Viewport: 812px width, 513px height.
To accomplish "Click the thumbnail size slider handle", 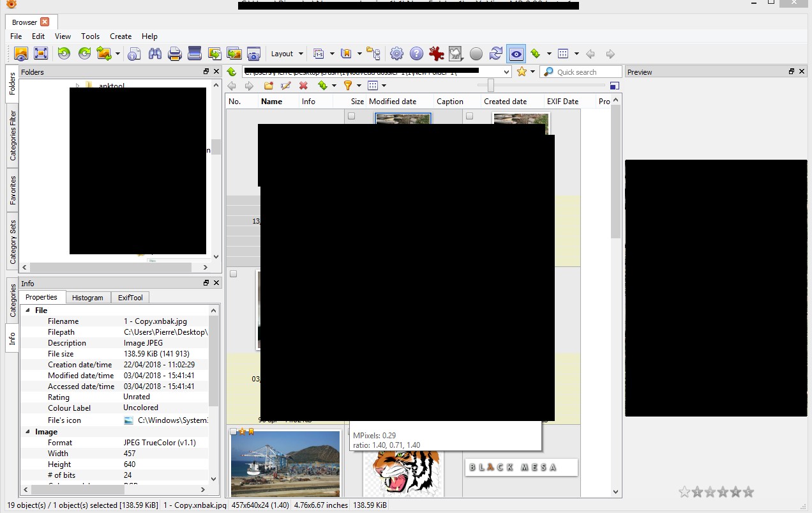I will 490,85.
